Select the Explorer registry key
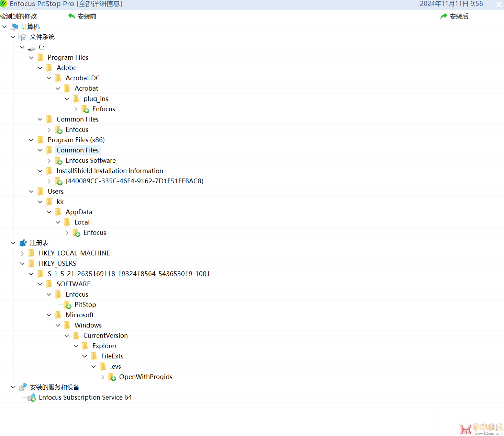The image size is (504, 436). point(104,346)
